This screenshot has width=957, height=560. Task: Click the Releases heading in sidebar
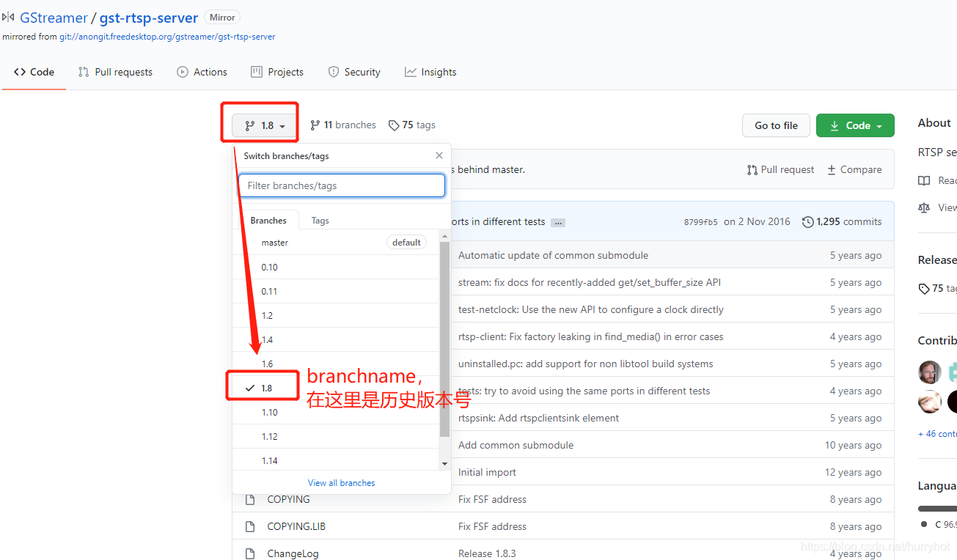(x=937, y=259)
